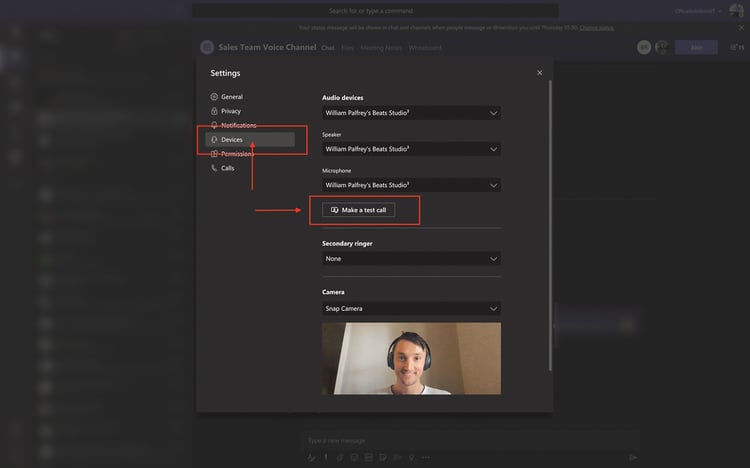Viewport: 750px width, 468px height.
Task: Click the 'Type a new message' field
Action: click(x=471, y=440)
